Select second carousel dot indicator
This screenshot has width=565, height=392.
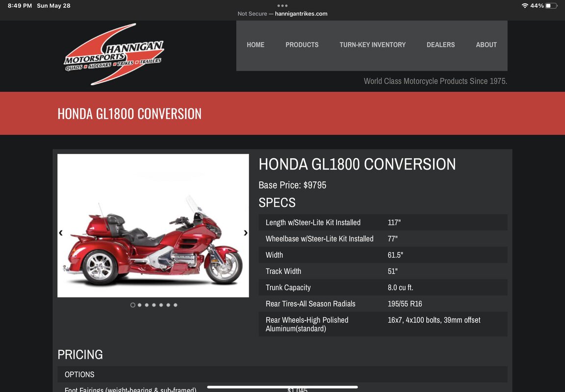139,305
